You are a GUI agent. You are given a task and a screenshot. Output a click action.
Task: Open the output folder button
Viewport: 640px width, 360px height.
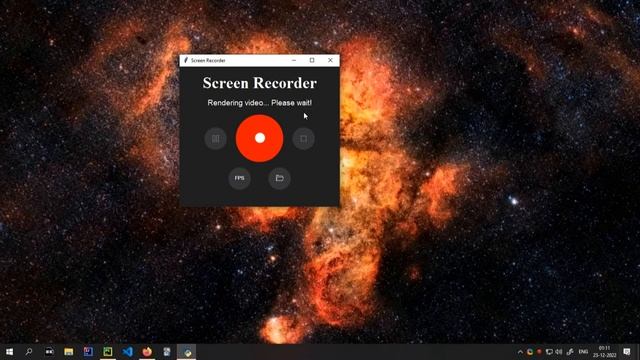click(280, 178)
